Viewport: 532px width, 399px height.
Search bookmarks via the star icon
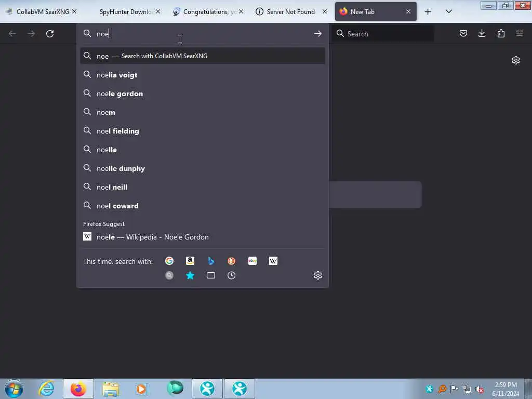(190, 275)
